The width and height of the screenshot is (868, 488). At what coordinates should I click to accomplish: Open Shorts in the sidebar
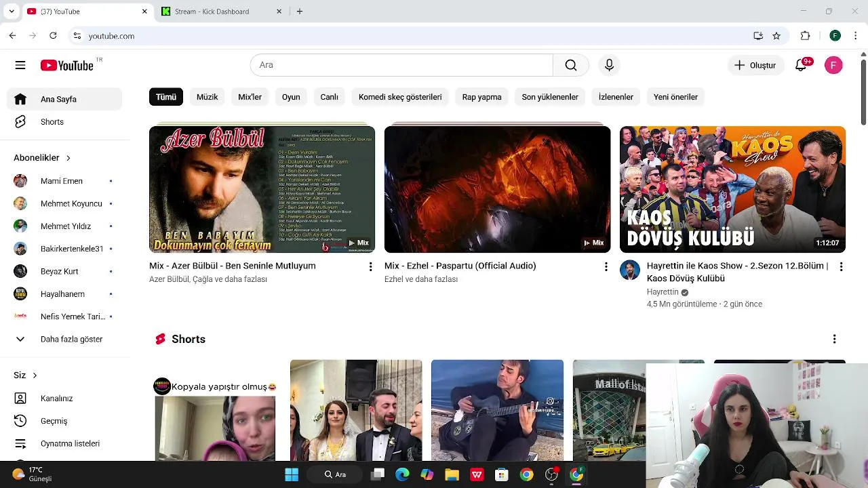coord(65,122)
